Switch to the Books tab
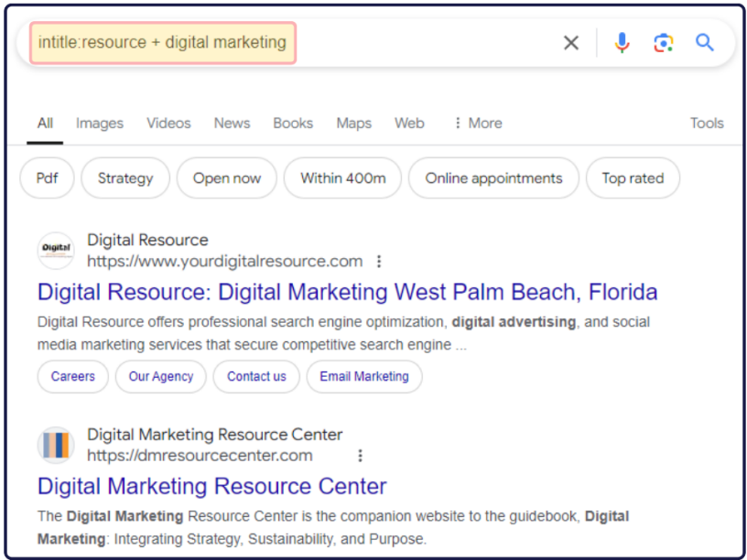The image size is (747, 560). click(293, 124)
